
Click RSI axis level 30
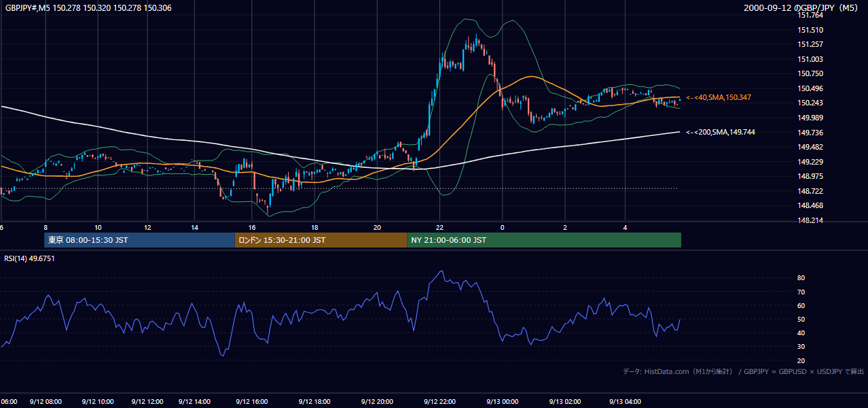(x=801, y=347)
